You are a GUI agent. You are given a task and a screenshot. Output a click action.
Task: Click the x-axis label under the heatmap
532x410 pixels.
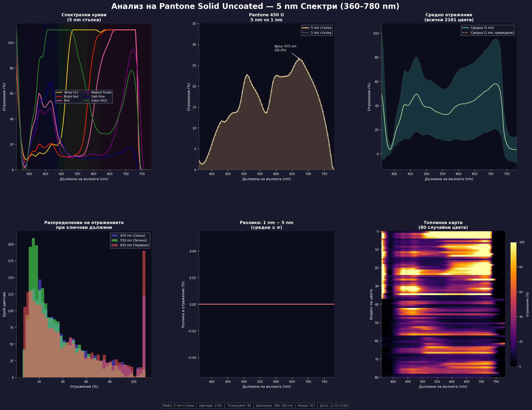tap(443, 386)
